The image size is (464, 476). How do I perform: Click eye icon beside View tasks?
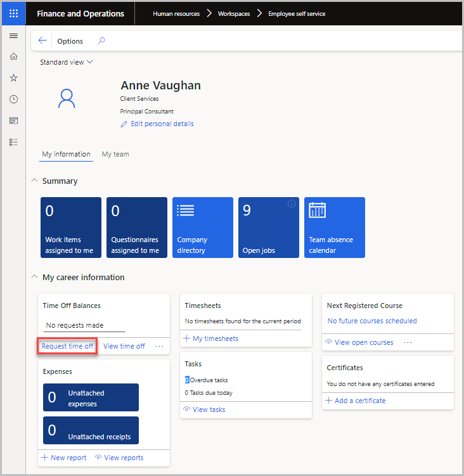[187, 409]
